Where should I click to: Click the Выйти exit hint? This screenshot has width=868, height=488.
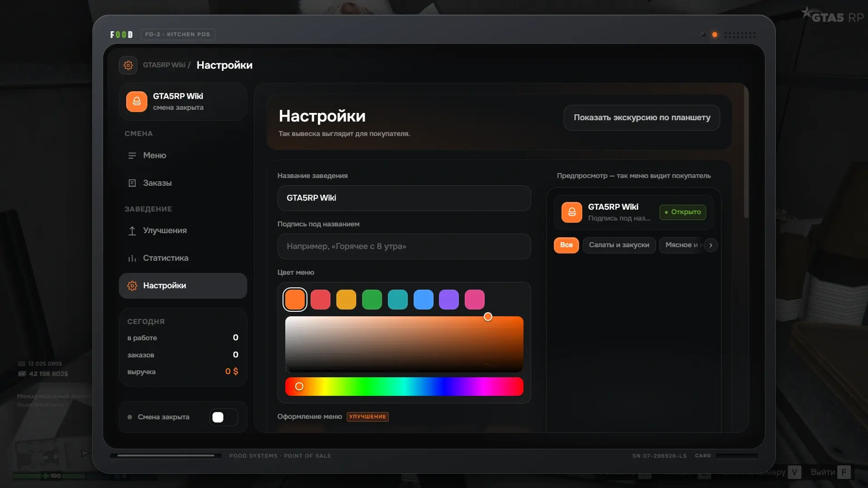pos(830,472)
